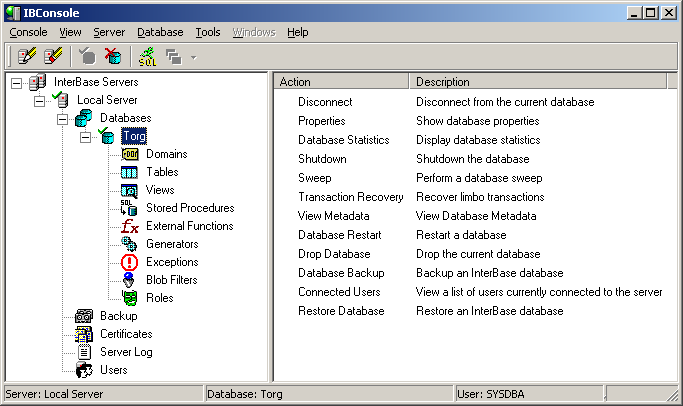Image resolution: width=683 pixels, height=406 pixels.
Task: Open the Database menu
Action: click(160, 32)
